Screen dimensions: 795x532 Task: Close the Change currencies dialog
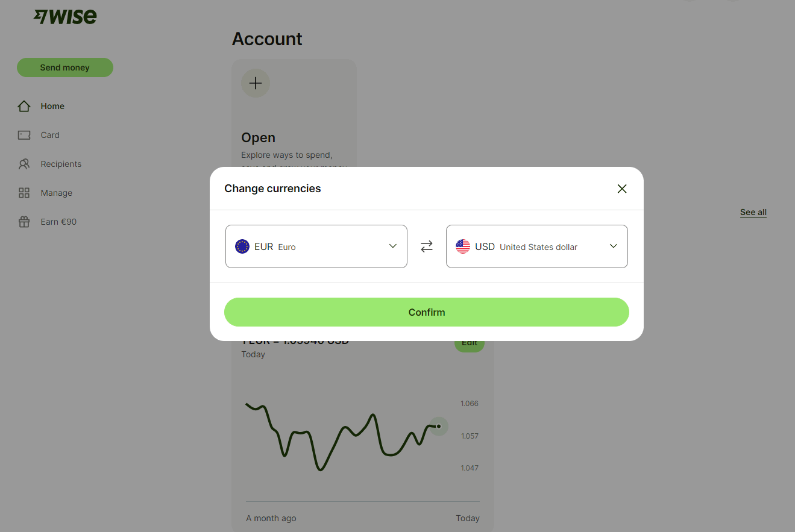[622, 189]
